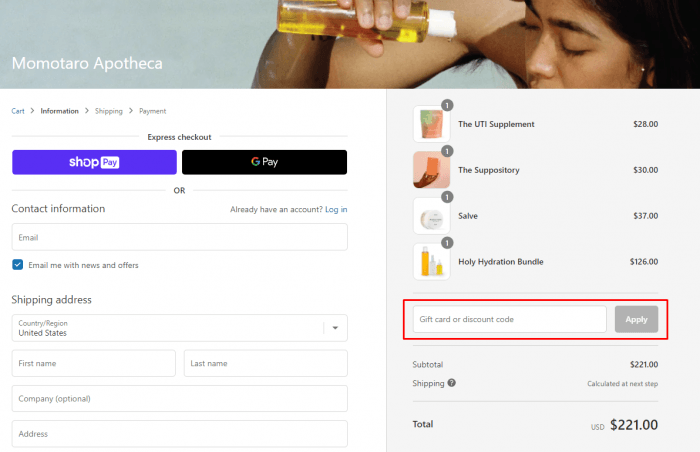Click the Holy Hydration Bundle item name
This screenshot has height=452, width=700.
[500, 262]
